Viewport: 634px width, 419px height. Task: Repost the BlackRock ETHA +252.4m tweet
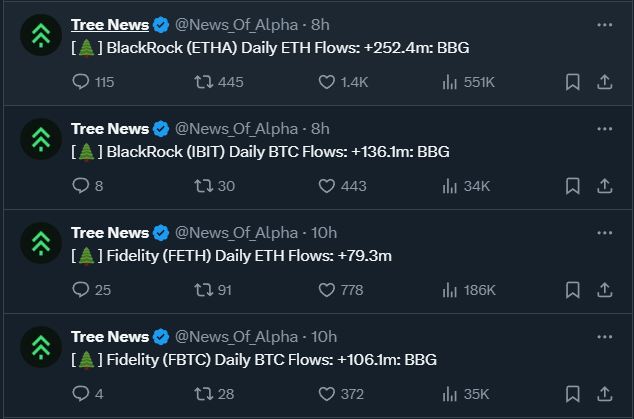(x=219, y=82)
